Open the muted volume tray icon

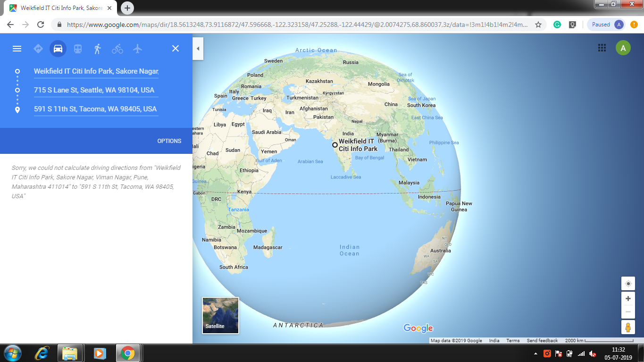(x=593, y=353)
